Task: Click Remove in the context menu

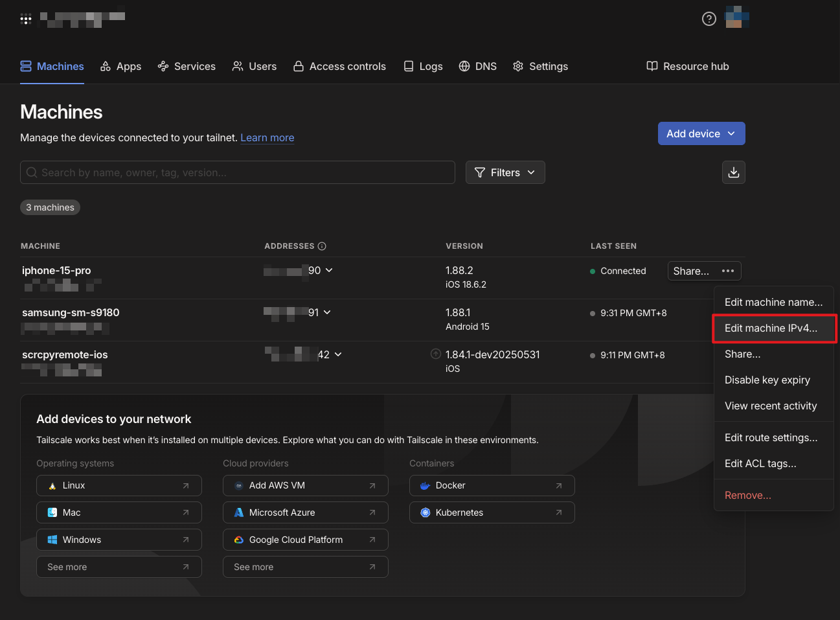Action: [748, 495]
